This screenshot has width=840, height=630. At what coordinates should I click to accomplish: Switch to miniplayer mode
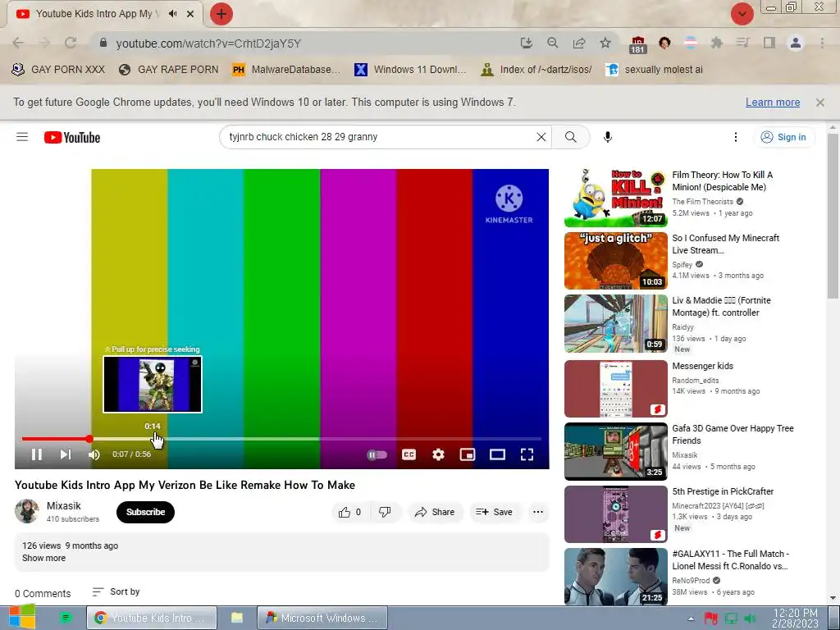coord(468,454)
